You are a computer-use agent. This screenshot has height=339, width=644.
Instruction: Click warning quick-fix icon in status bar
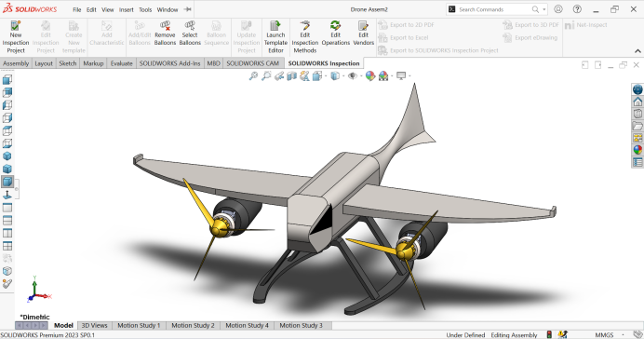click(563, 335)
